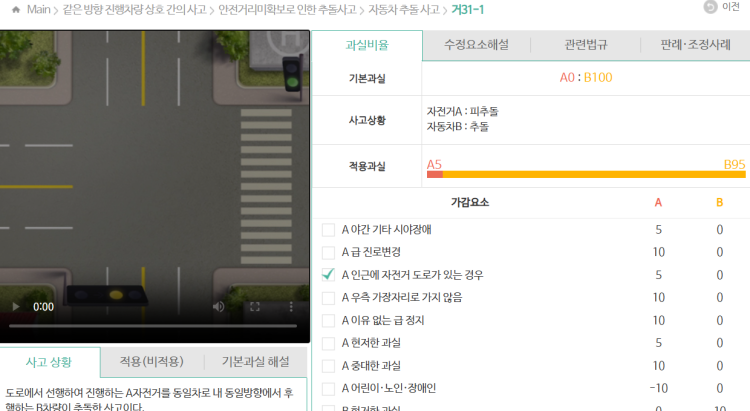Toggle the 'A 어린이·노인·장애인' checkbox
Image resolution: width=750 pixels, height=411 pixels.
[x=328, y=388]
